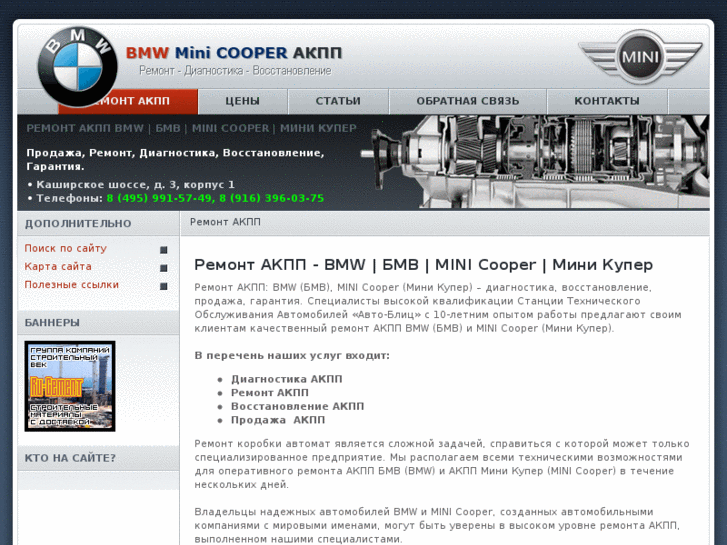Click the round BMW logo emblem
The image size is (727, 545).
point(77,66)
